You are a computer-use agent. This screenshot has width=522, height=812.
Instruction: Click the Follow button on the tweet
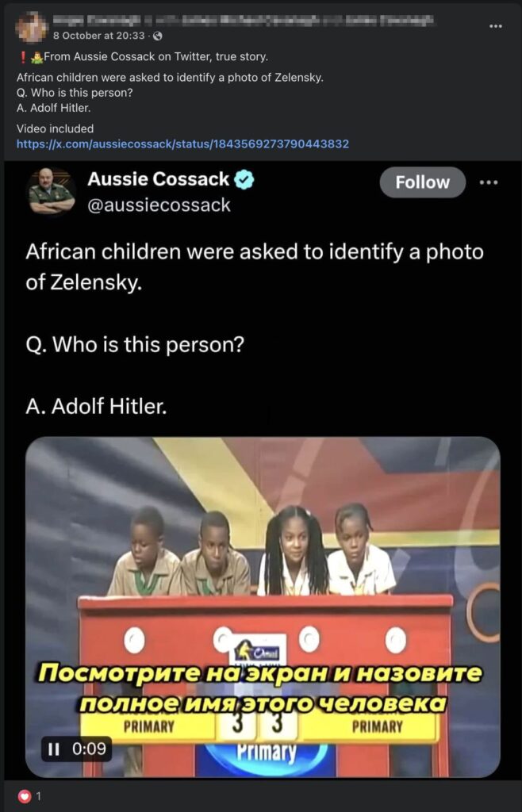(x=423, y=182)
